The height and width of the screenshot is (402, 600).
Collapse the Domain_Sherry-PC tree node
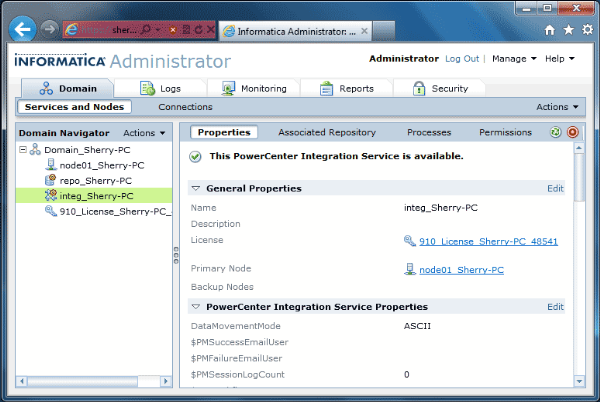click(23, 150)
